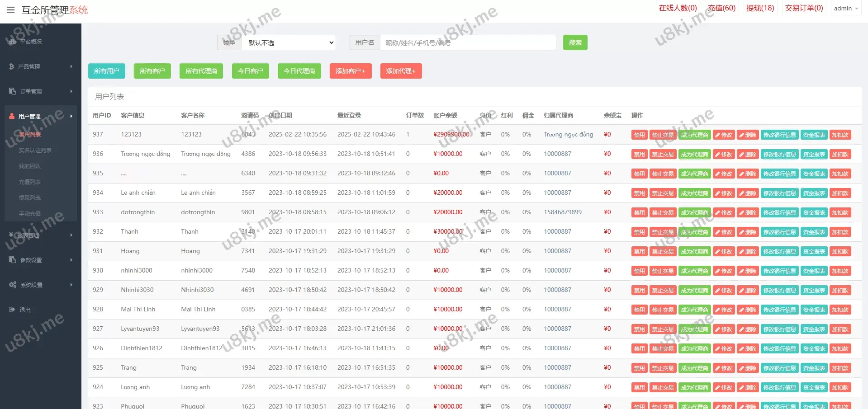Expand the 参数设置 sidebar menu arrow
Viewport: 868px width, 409px height.
pos(71,260)
